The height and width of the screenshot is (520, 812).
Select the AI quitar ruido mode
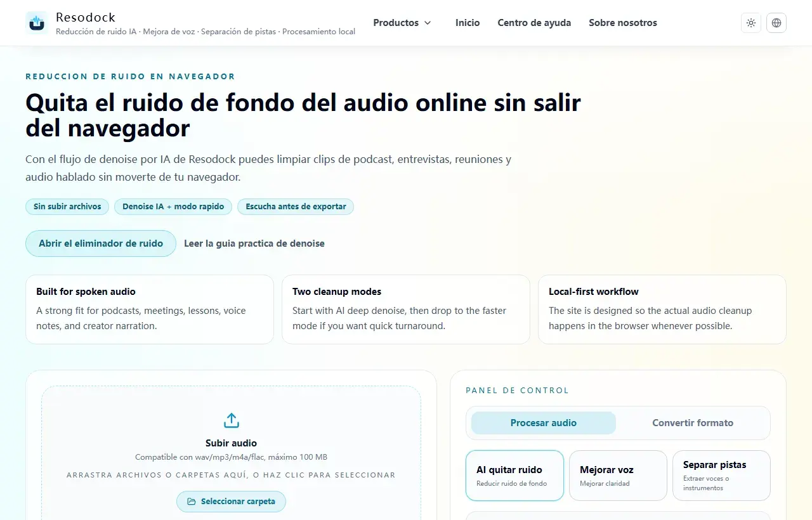coord(514,476)
